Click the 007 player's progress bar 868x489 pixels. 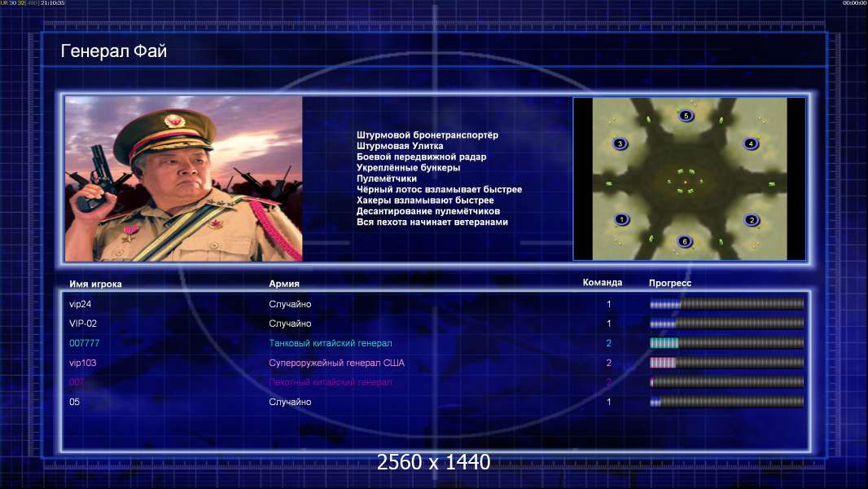click(727, 382)
